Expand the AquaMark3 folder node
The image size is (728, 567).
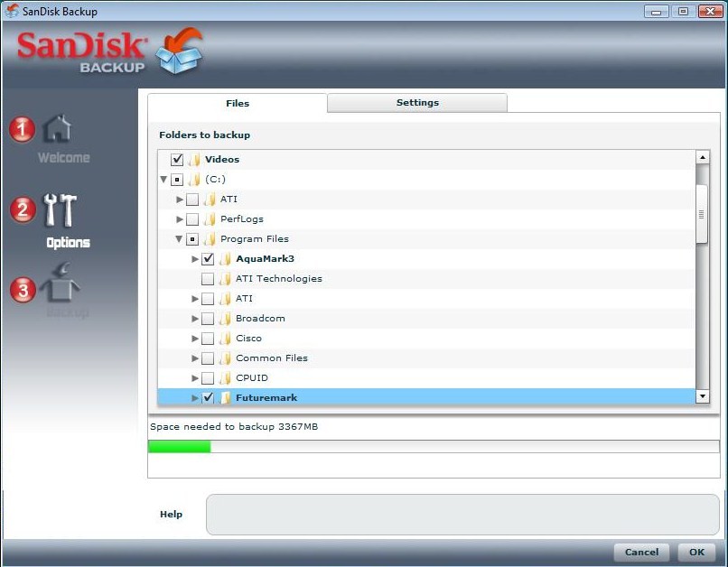pos(195,259)
